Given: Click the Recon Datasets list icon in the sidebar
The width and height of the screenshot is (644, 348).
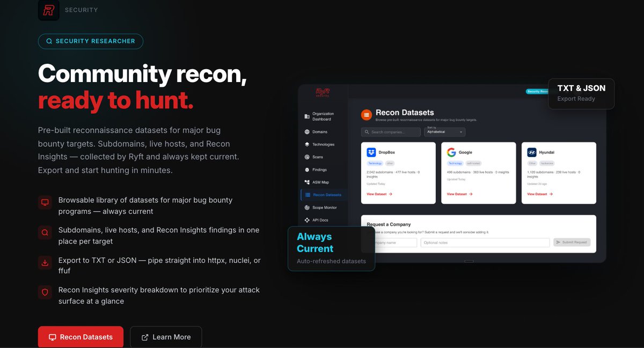Looking at the screenshot, I should [x=307, y=195].
